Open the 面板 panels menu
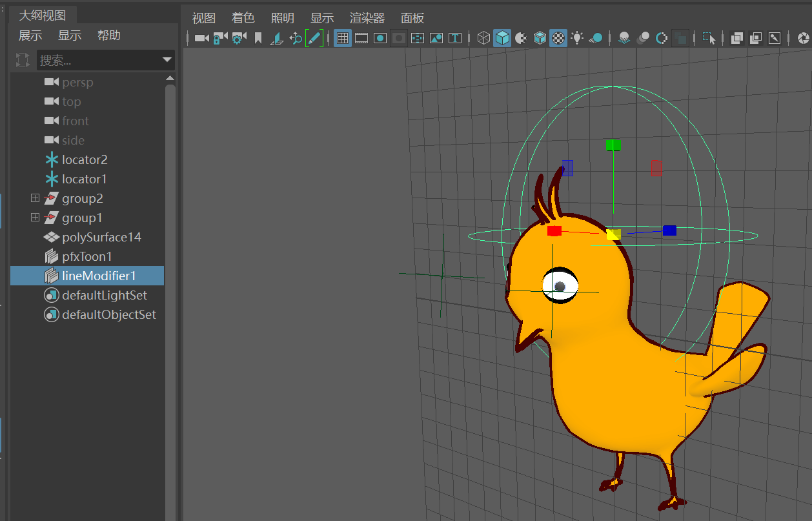812x521 pixels. pos(412,18)
